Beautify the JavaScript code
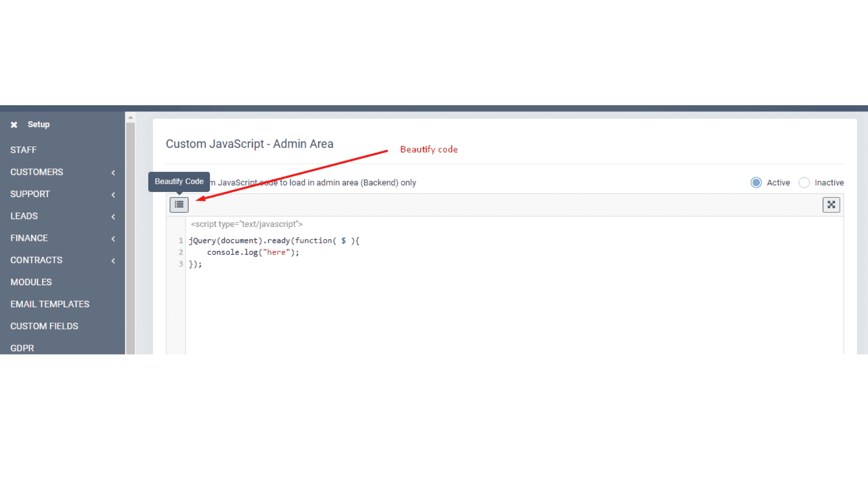 (x=179, y=205)
